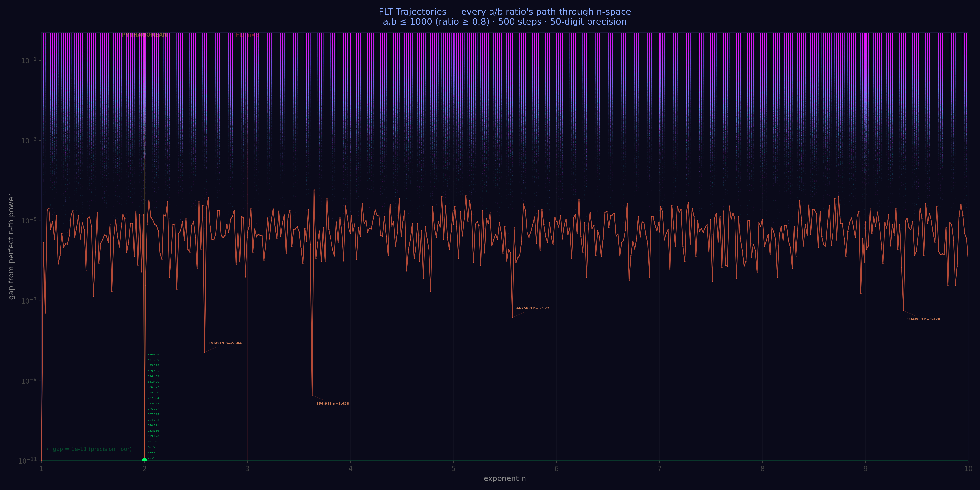Click the 20:21 green ratio label

152,458
